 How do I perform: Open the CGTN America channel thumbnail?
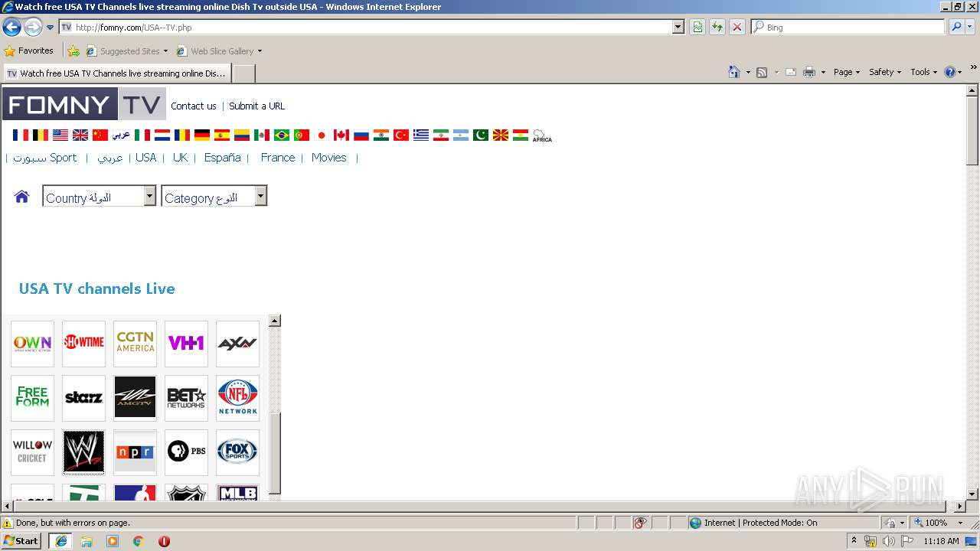click(x=135, y=344)
